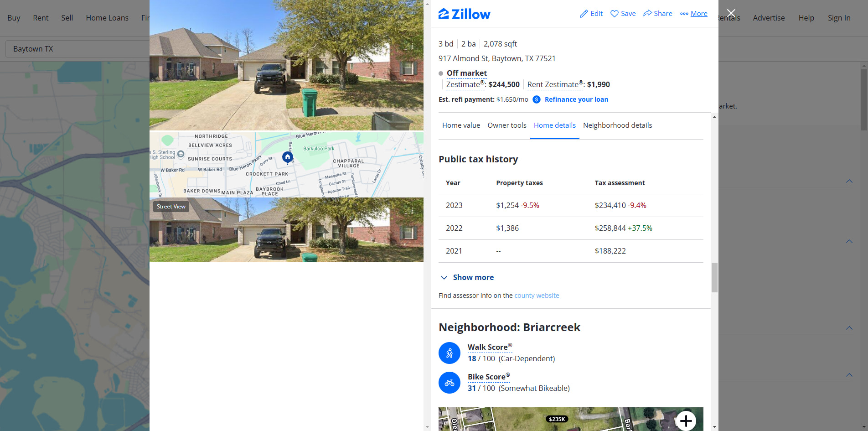
Task: Click the dollar refinance icon
Action: [537, 99]
